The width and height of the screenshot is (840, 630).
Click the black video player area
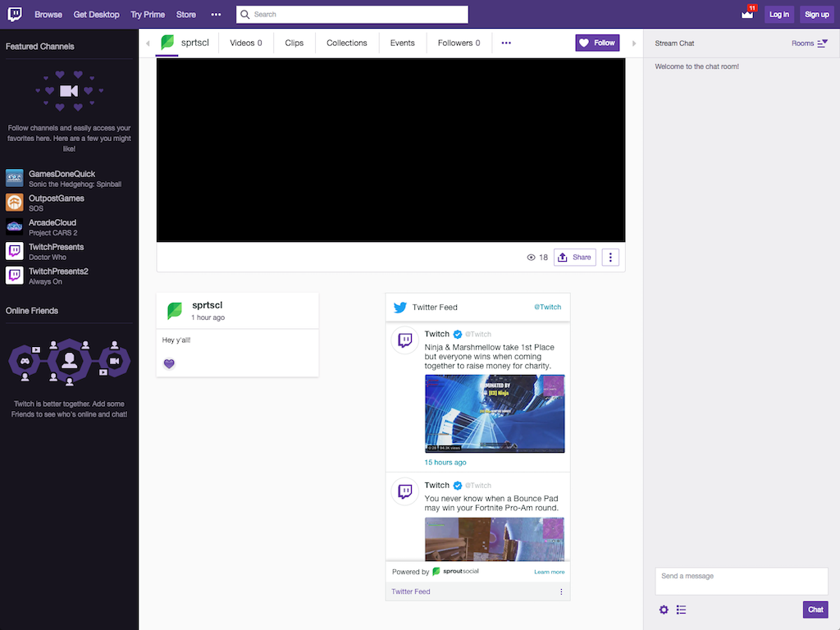pyautogui.click(x=390, y=150)
